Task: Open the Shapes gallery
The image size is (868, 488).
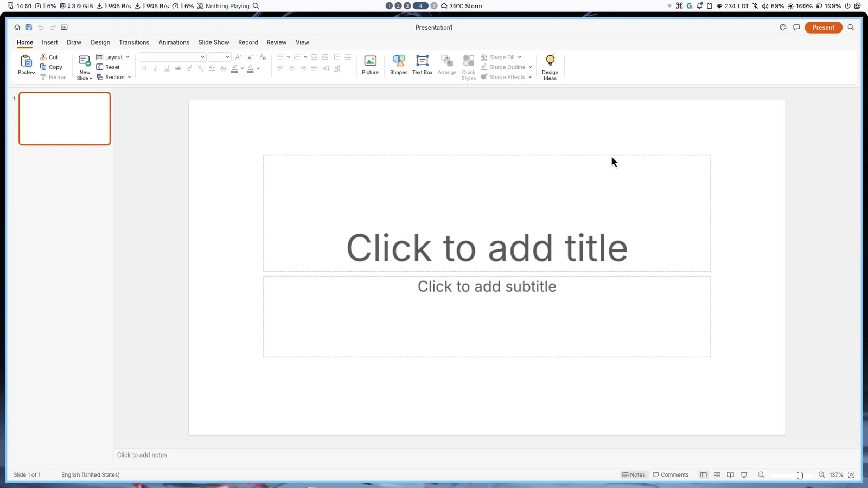Action: tap(399, 65)
